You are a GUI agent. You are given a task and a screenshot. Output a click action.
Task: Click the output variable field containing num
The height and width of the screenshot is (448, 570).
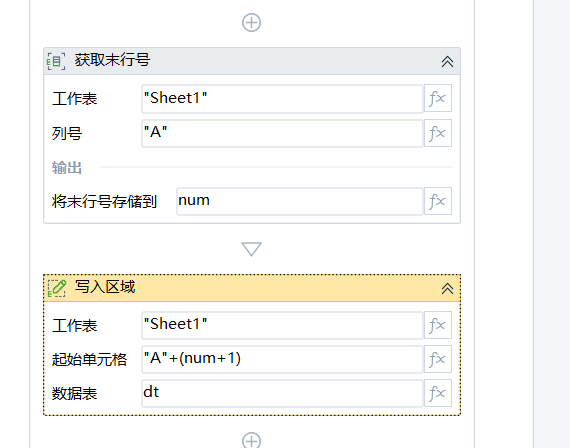[x=300, y=201]
